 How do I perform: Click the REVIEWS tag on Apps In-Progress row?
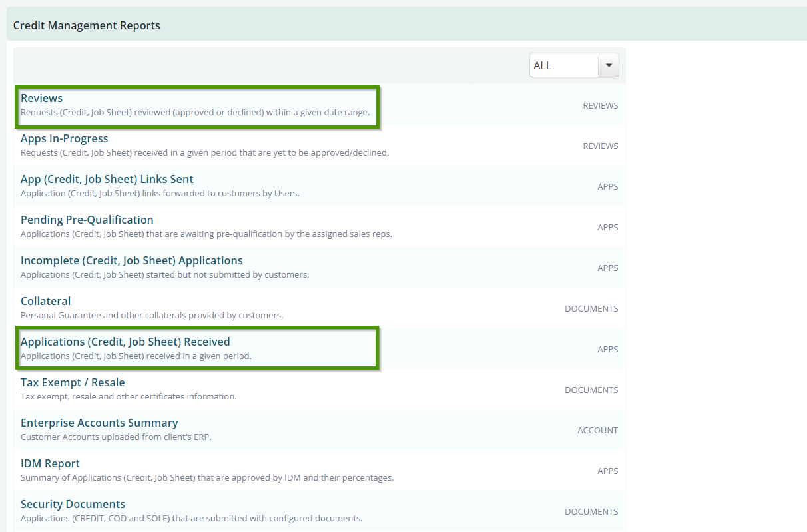[x=601, y=146]
